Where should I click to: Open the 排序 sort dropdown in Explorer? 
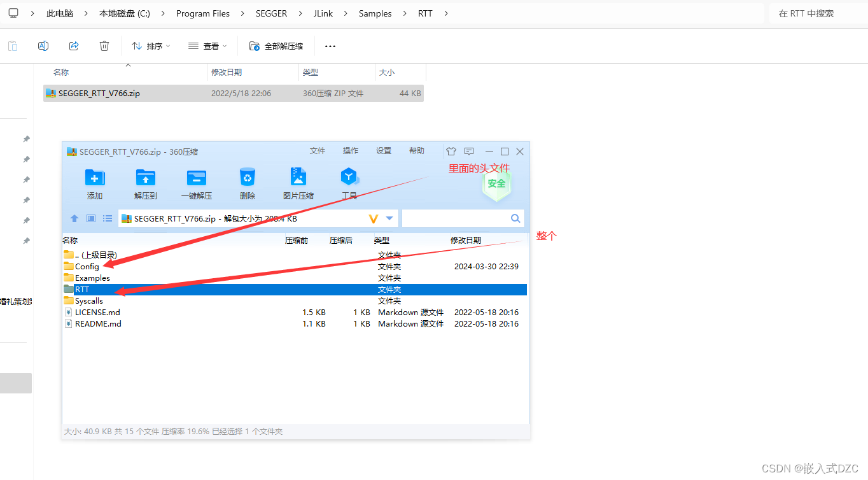pyautogui.click(x=151, y=46)
